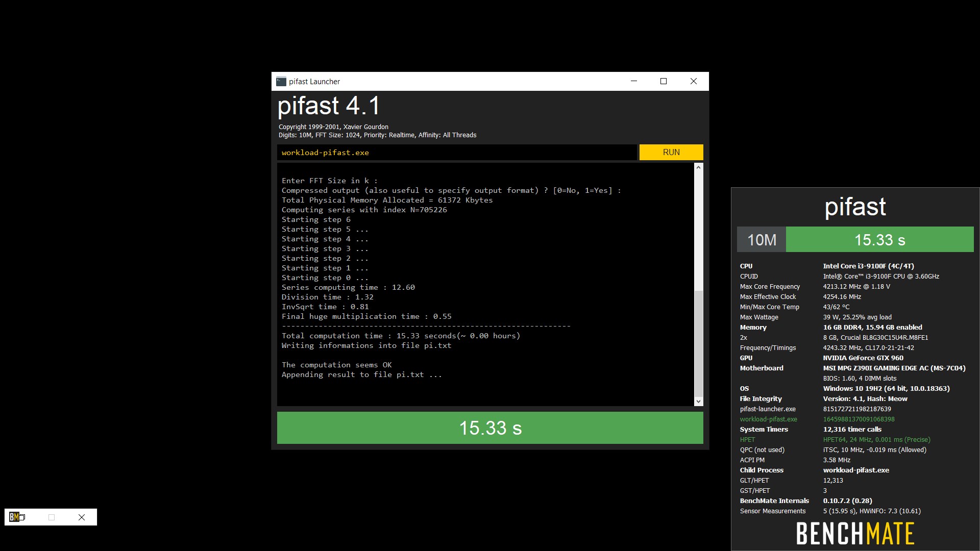980x551 pixels.
Task: Click pifast-launcher.exe hash '8151727211982187639'
Action: pyautogui.click(x=857, y=409)
